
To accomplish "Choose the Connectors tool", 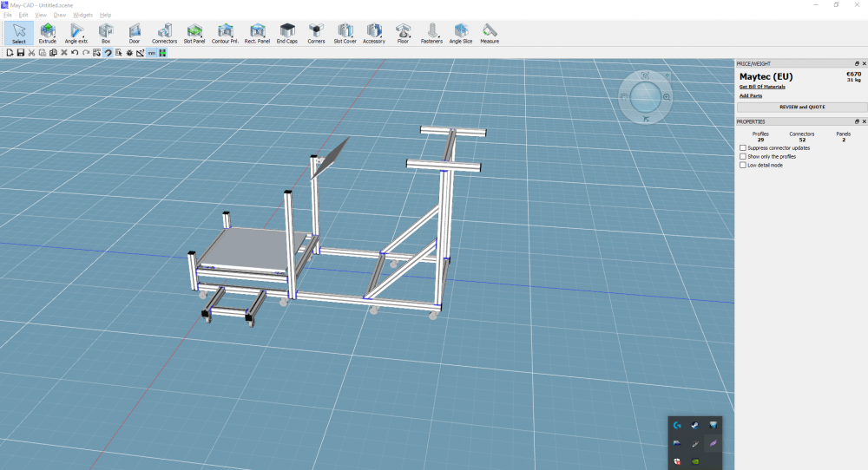I will pos(164,33).
